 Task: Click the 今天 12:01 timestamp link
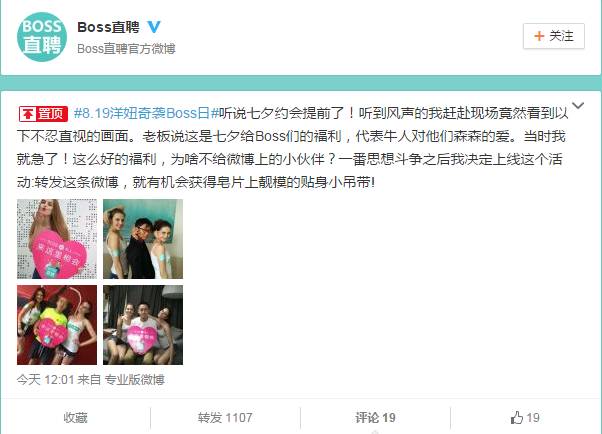coord(45,380)
